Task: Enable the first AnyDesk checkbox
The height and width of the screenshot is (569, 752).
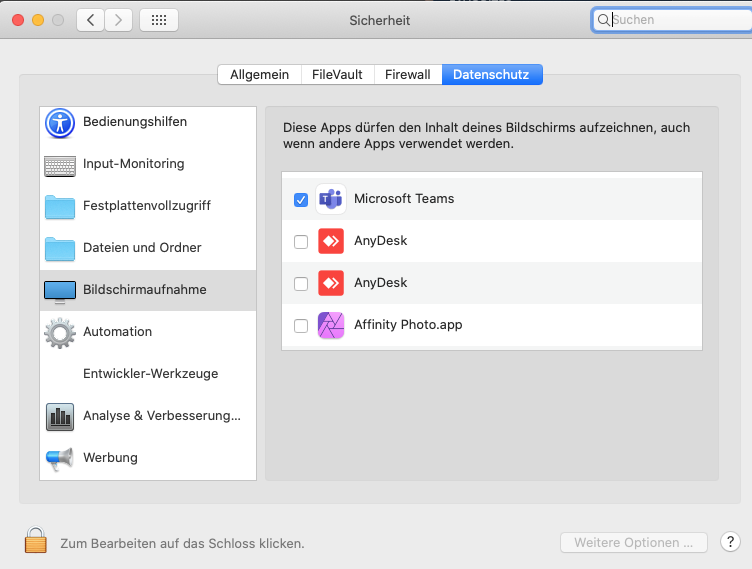Action: (301, 241)
